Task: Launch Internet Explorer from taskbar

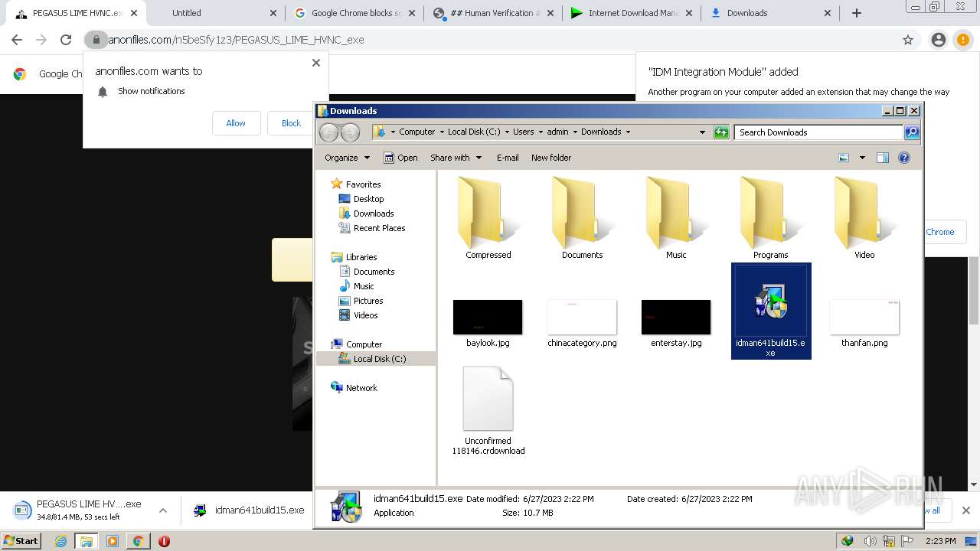Action: [61, 541]
